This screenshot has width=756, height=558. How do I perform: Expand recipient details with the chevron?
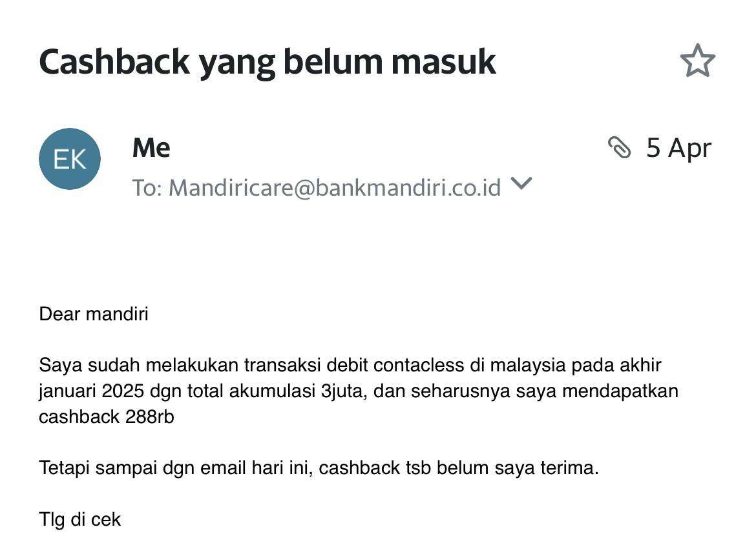click(x=521, y=183)
